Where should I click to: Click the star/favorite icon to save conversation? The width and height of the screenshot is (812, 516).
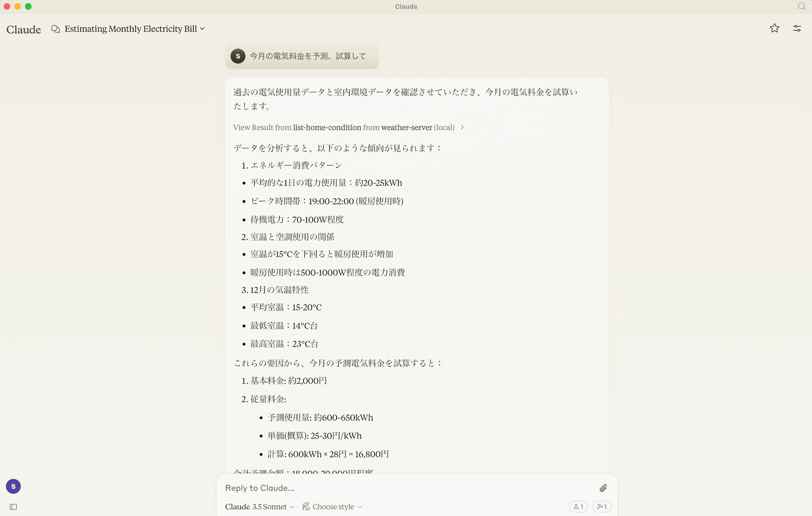(x=774, y=28)
